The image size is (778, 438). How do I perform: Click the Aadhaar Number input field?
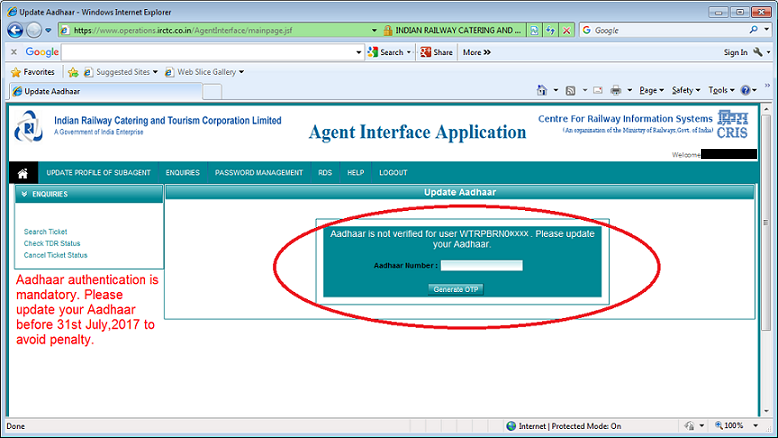click(481, 265)
